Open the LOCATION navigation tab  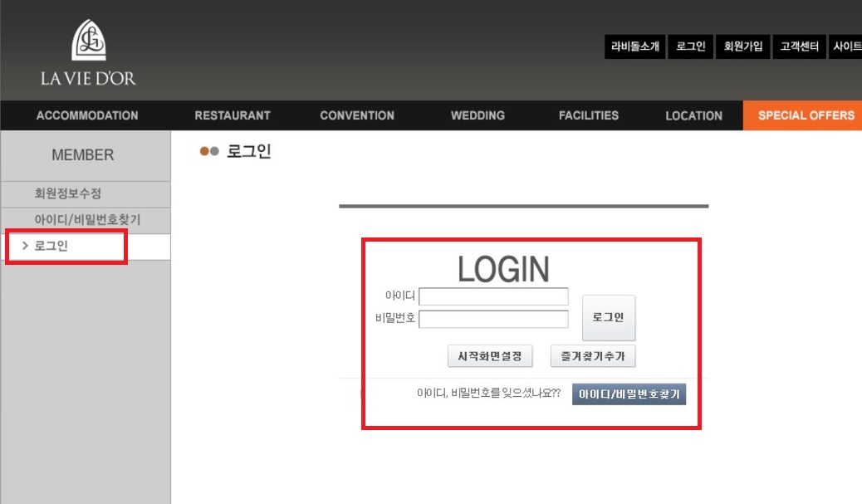pos(693,115)
